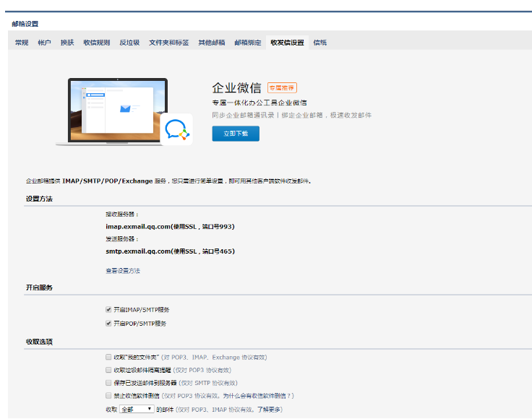This screenshot has width=532, height=419.
Task: Open the 常规 settings tab
Action: [22, 43]
